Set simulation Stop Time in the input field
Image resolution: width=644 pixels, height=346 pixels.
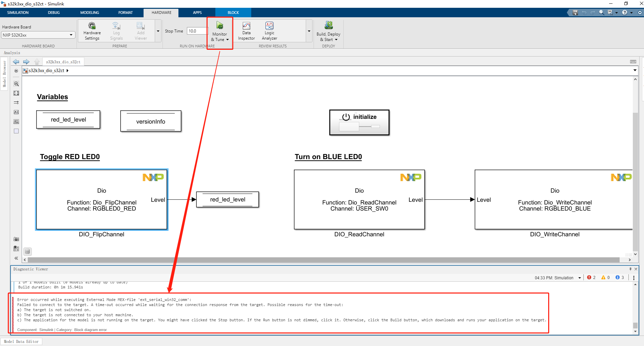[196, 31]
